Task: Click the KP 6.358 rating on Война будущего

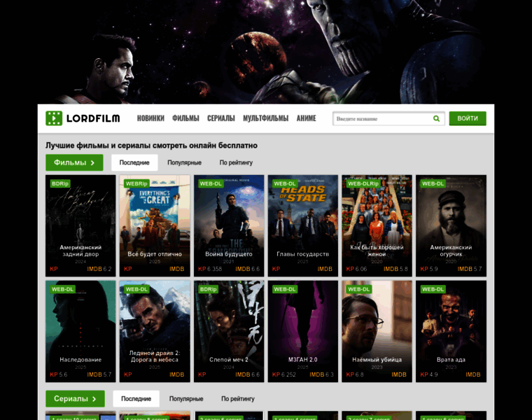Action: 210,269
